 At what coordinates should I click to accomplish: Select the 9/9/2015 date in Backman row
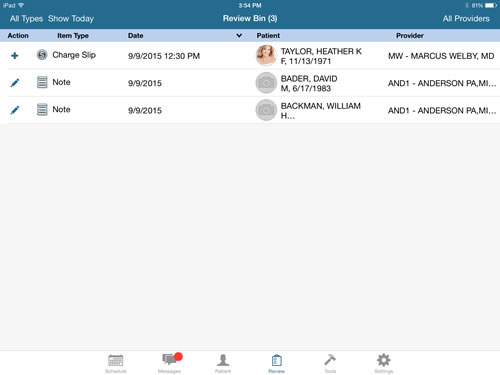click(145, 111)
